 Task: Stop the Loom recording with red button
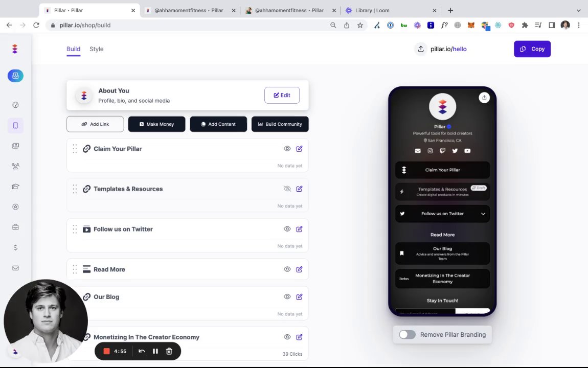pyautogui.click(x=106, y=351)
